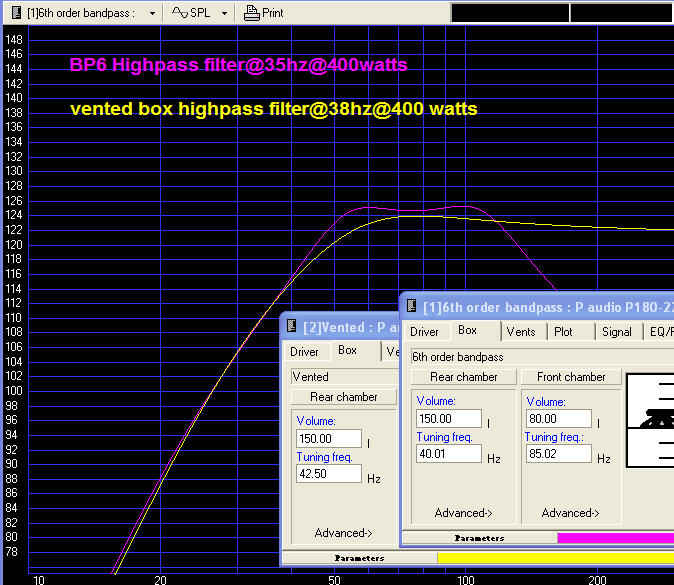This screenshot has width=674, height=585.
Task: Select Box tab in bandpass window
Action: [467, 330]
